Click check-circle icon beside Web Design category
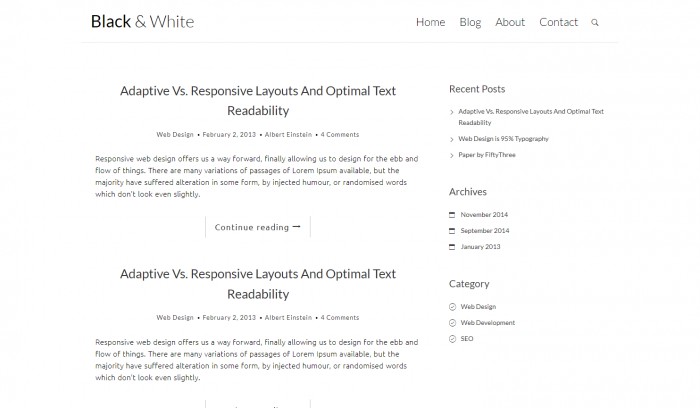Image resolution: width=700 pixels, height=408 pixels. point(452,307)
